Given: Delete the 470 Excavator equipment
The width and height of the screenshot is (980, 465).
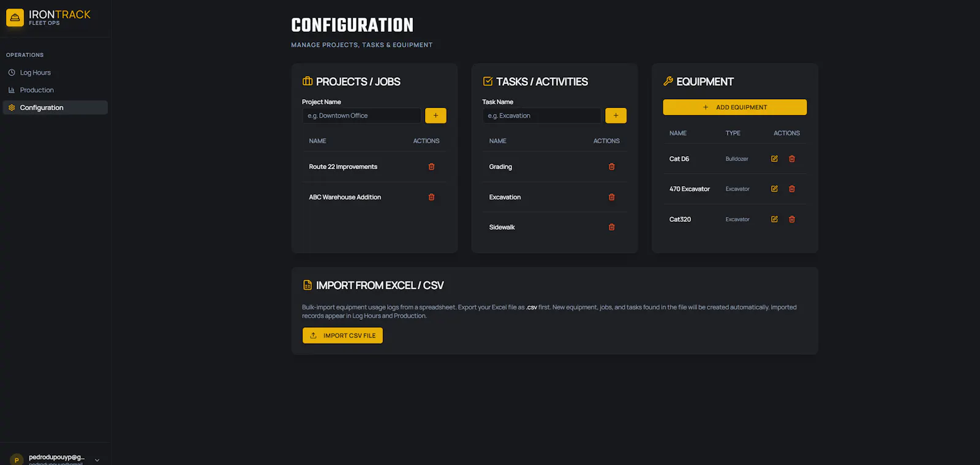Looking at the screenshot, I should tap(792, 189).
